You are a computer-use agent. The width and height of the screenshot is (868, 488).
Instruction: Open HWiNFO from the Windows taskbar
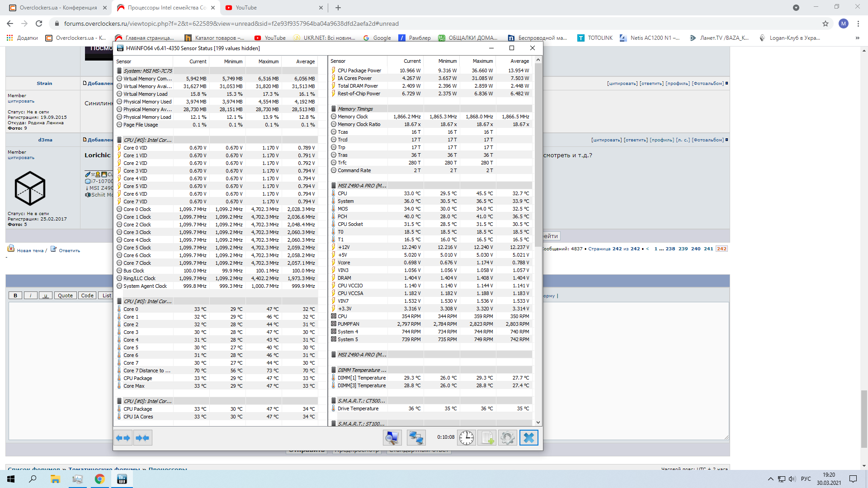tap(122, 479)
